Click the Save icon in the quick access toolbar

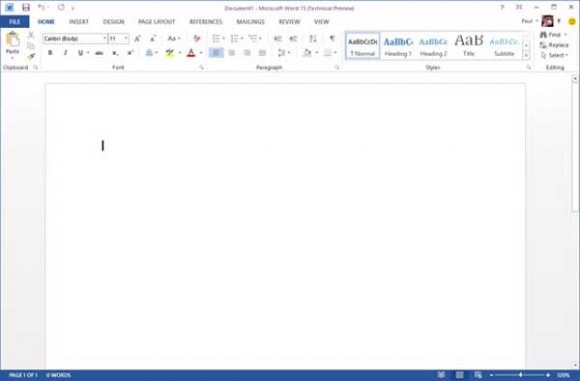26,7
